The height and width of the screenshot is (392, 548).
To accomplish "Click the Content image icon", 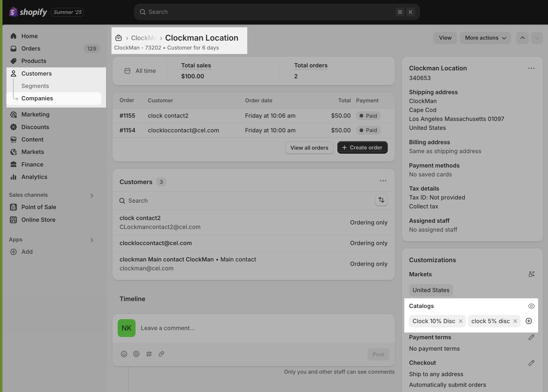I will pyautogui.click(x=14, y=140).
